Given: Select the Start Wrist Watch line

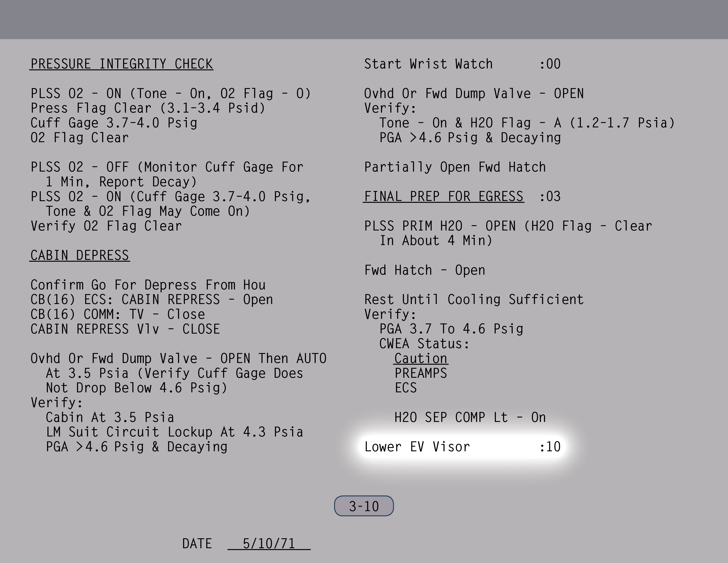Looking at the screenshot, I should 428,64.
